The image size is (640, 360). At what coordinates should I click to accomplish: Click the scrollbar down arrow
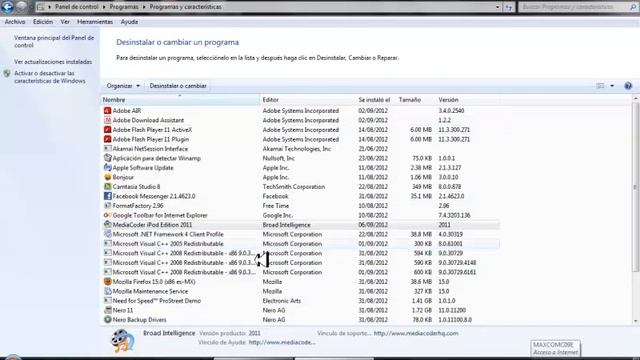[636, 321]
